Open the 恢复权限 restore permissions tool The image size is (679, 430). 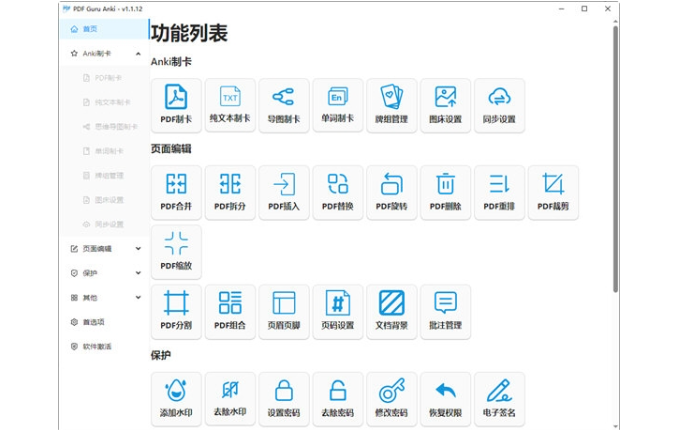445,399
